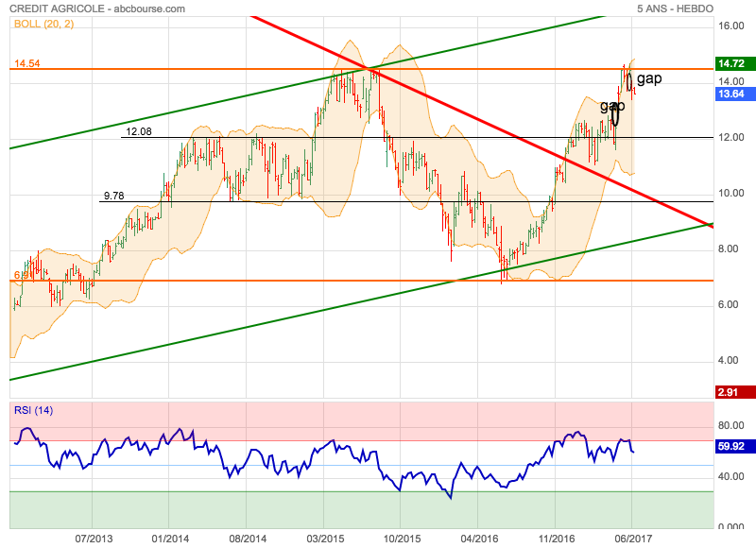
Task: Click the "06/2017" date label
Action: 633,539
